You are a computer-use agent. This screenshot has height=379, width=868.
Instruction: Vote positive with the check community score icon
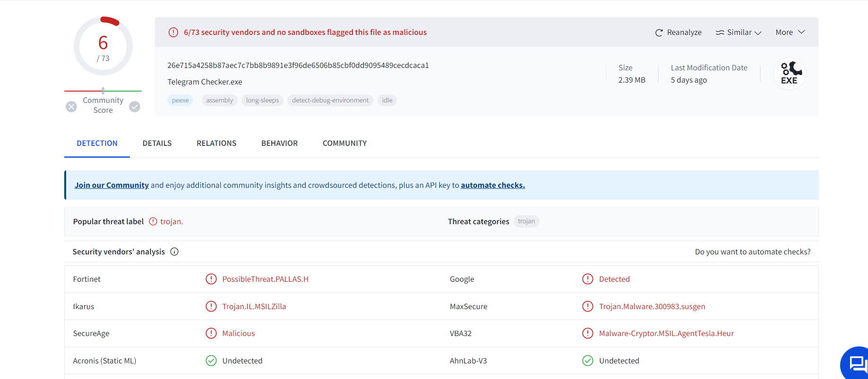point(135,107)
